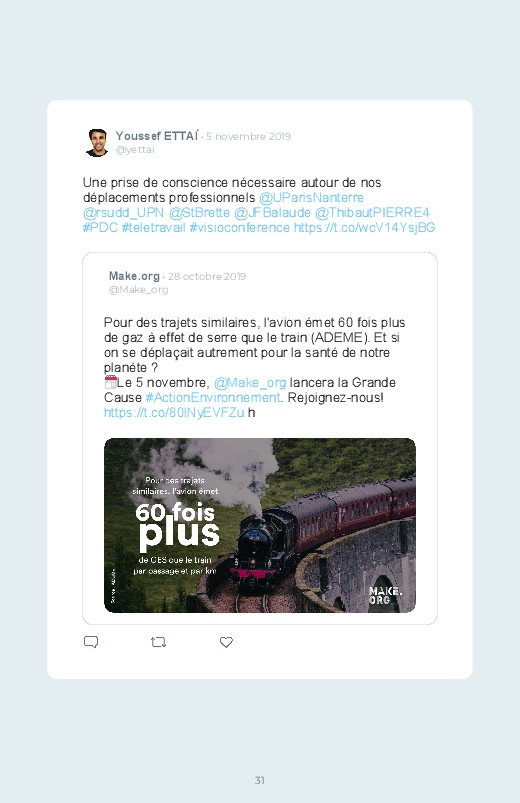Open the @UParisNanterre mention
520x803 pixels.
pos(311,198)
